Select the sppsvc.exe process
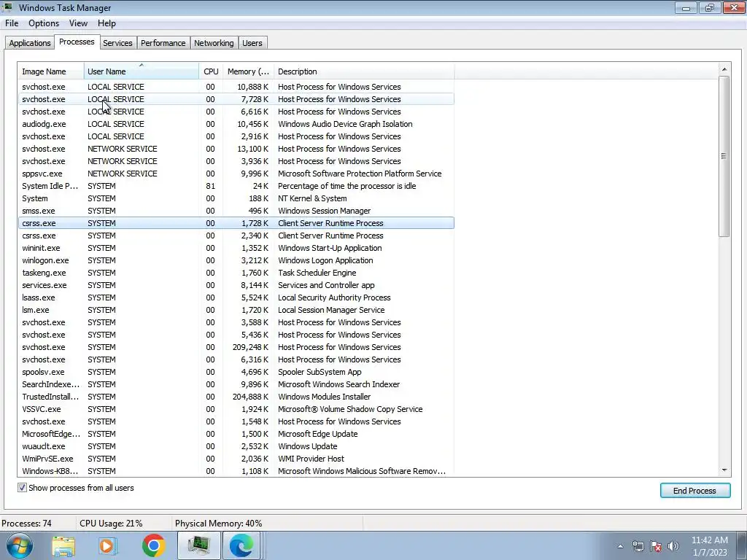This screenshot has height=560, width=747. pyautogui.click(x=236, y=174)
